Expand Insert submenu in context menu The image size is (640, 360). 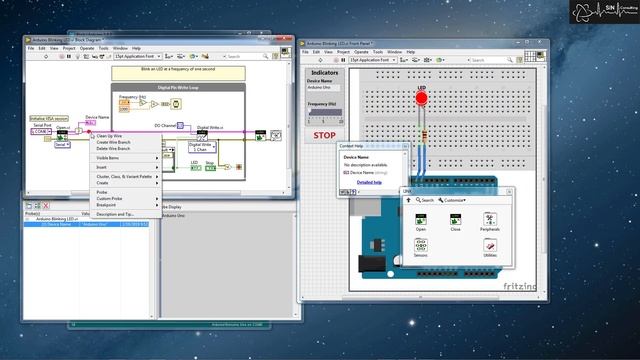tap(126, 167)
